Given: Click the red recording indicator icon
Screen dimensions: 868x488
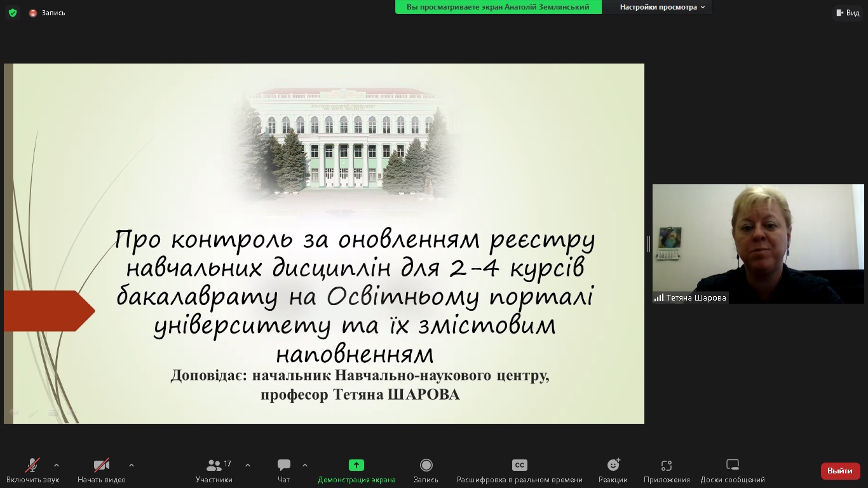Looking at the screenshot, I should pos(33,13).
